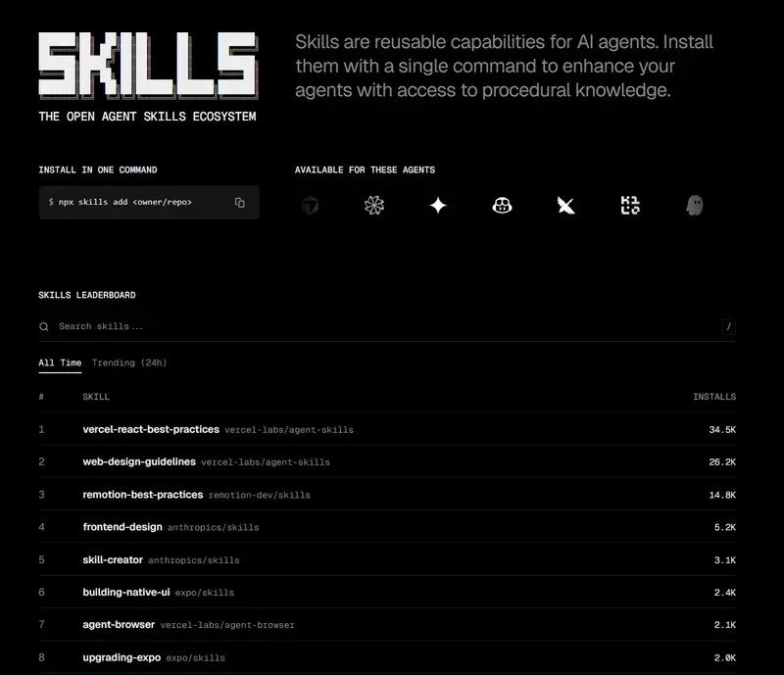Image resolution: width=784 pixels, height=675 pixels.
Task: Select the cube-shaped agent icon
Action: click(311, 206)
